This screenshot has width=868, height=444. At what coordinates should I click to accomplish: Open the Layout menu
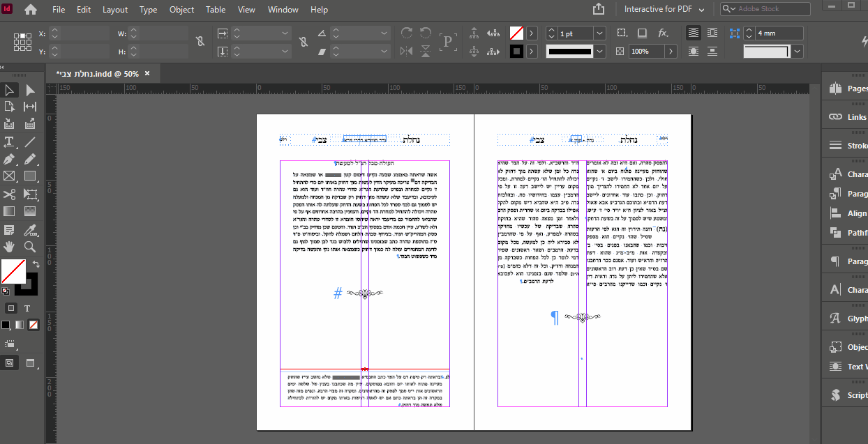pyautogui.click(x=115, y=10)
